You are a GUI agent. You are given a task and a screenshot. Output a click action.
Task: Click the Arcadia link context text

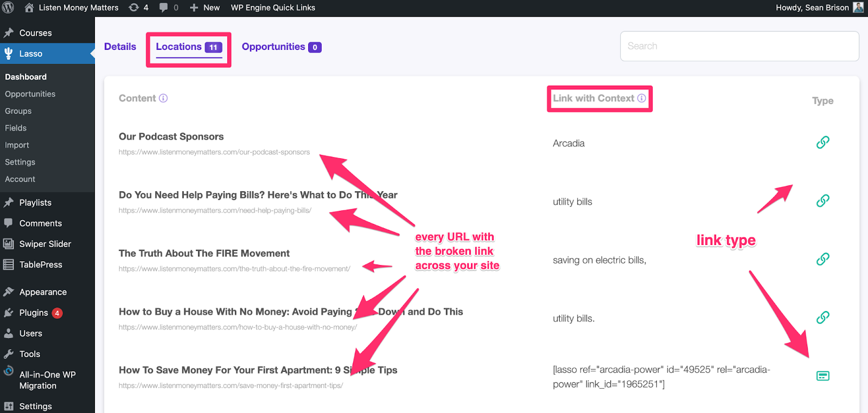point(569,143)
